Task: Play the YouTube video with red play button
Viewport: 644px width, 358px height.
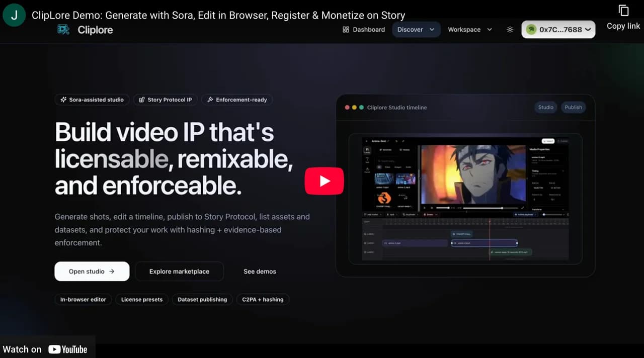Action: click(324, 181)
